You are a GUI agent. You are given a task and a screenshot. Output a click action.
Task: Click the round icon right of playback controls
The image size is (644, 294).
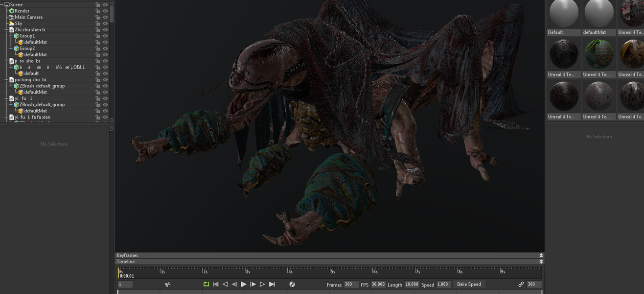[x=292, y=284]
